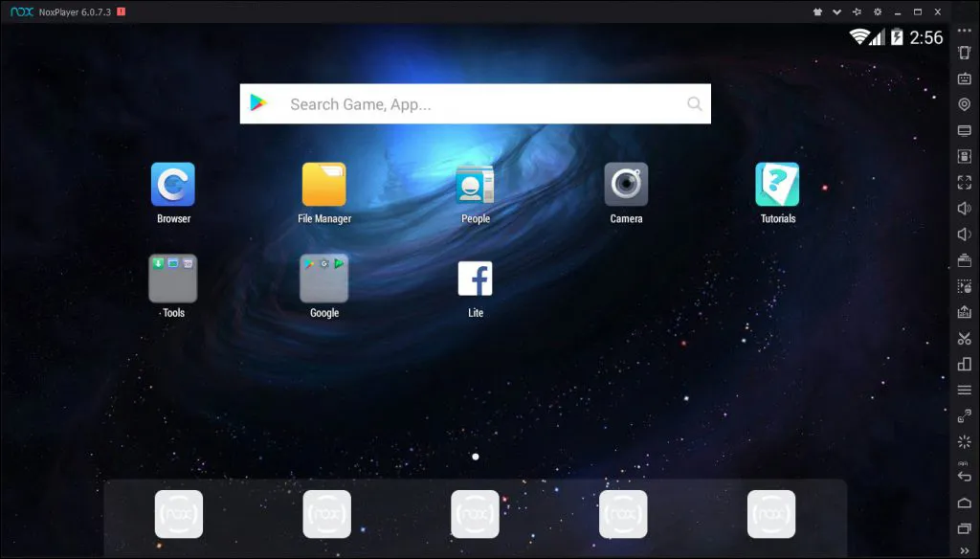Open NoxPlayer system settings

[878, 11]
